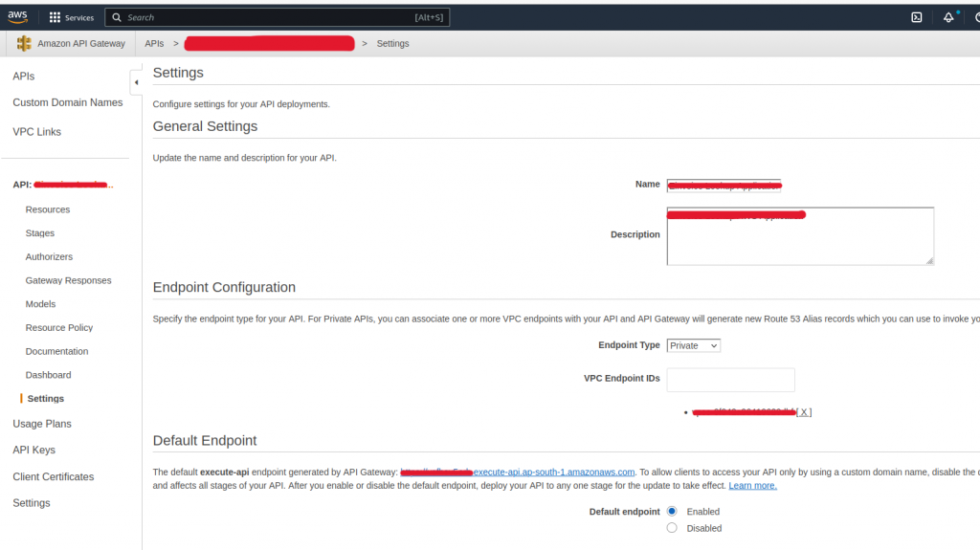Open the notifications bell icon
Image resolution: width=980 pixels, height=550 pixels.
(948, 17)
